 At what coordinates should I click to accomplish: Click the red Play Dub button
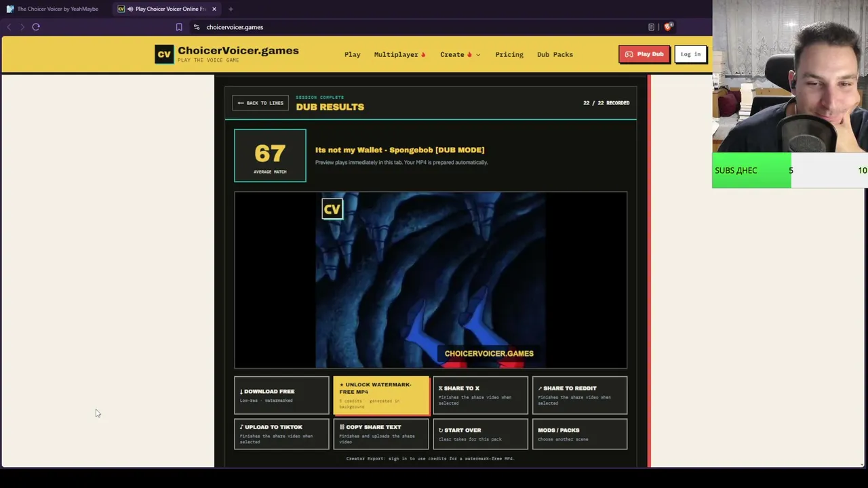point(644,54)
